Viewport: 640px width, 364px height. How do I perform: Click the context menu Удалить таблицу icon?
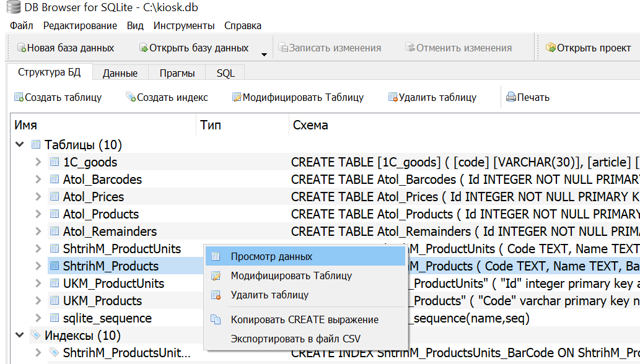click(216, 295)
